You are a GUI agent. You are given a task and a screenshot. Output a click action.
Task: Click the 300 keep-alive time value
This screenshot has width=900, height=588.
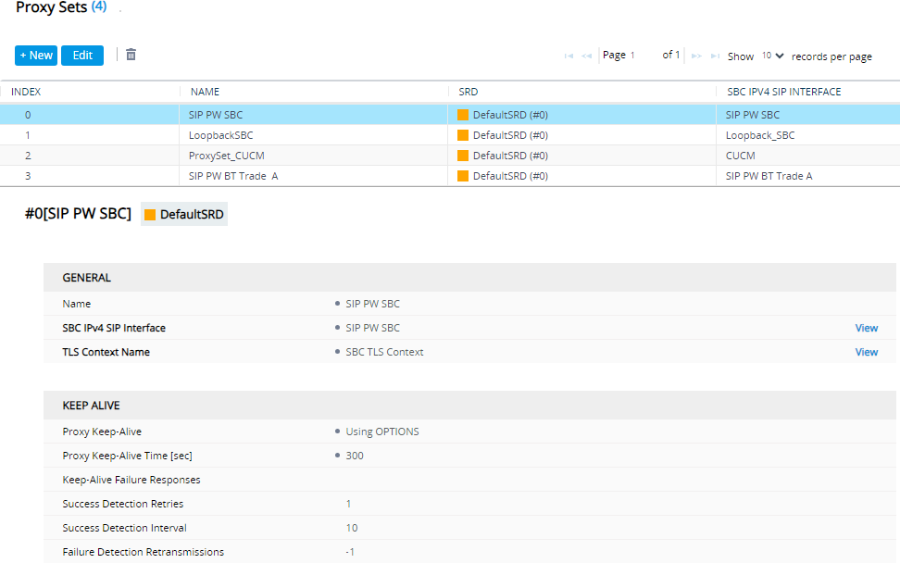(355, 456)
